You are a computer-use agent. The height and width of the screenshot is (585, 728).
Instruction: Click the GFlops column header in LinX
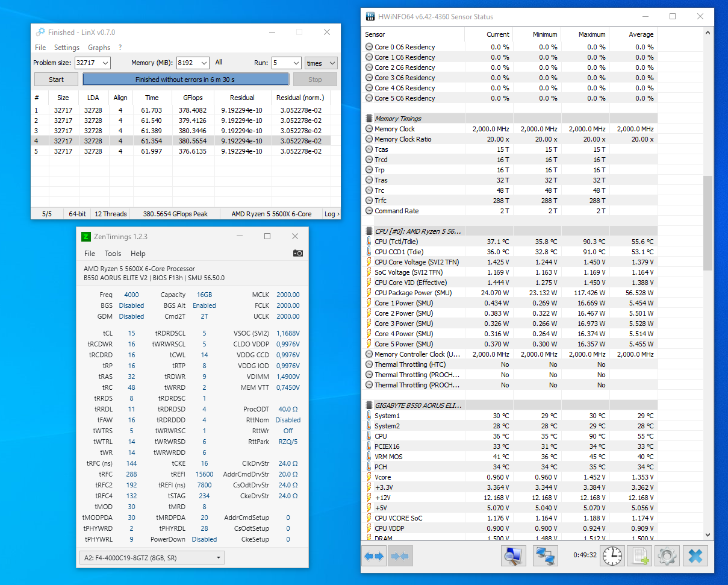tap(193, 98)
